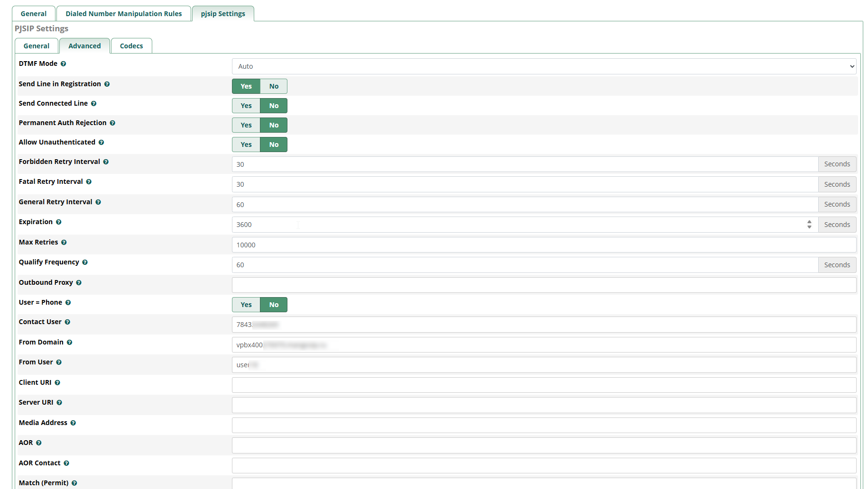Focus the Outbound Proxy field
The image size is (868, 489).
(x=544, y=285)
